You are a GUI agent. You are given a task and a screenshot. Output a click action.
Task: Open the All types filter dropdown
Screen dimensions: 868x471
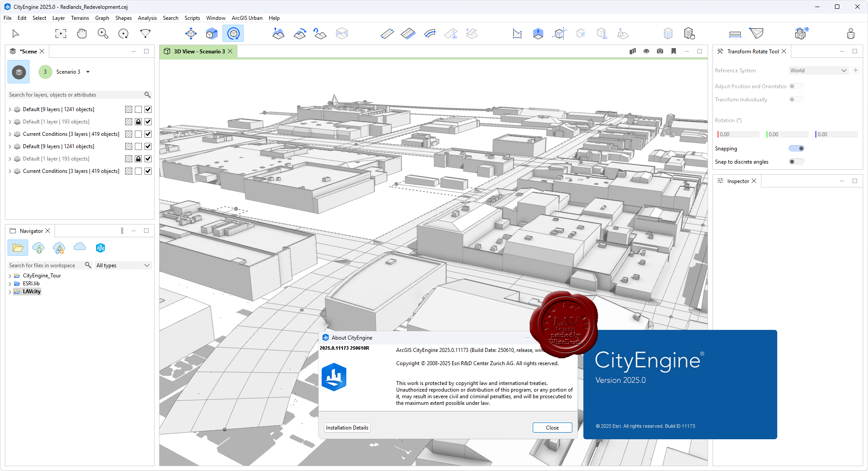coord(123,265)
